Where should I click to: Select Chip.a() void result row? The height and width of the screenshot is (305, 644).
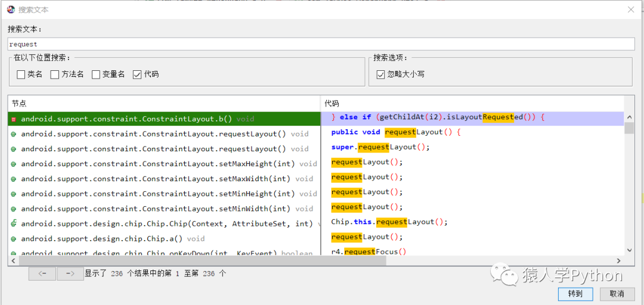pos(165,239)
